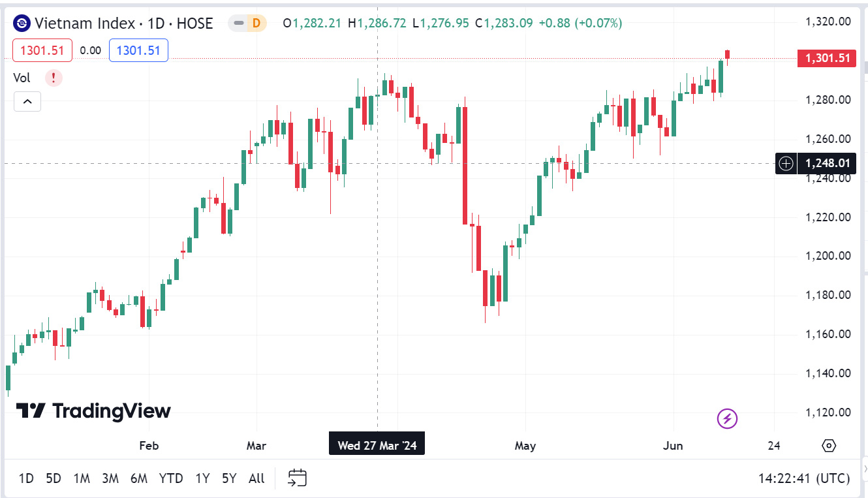This screenshot has height=498, width=868.
Task: Open the timezone menu showing 14:22:41 (UTC)
Action: 803,478
